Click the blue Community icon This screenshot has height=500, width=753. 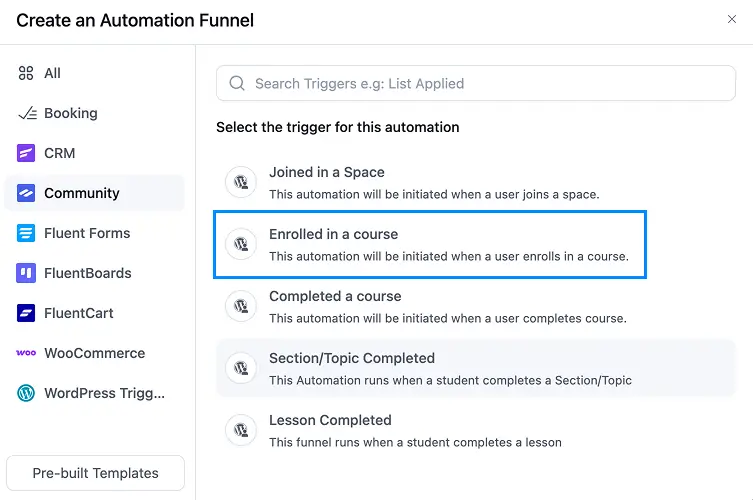coord(26,193)
